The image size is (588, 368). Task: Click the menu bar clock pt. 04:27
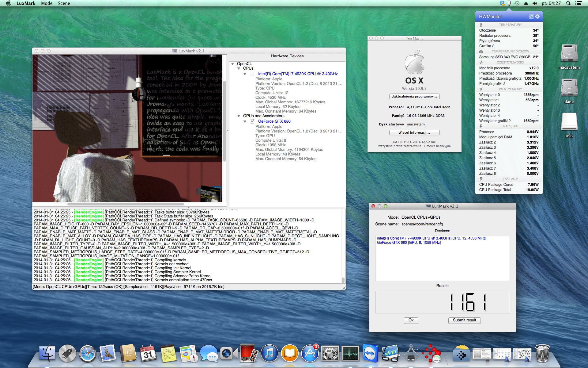[x=551, y=3]
